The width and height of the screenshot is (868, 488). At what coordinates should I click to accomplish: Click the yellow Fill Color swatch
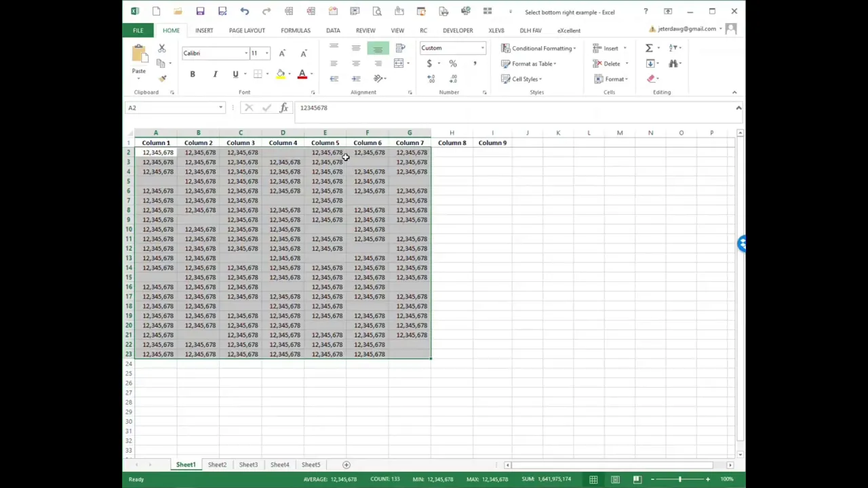[280, 74]
